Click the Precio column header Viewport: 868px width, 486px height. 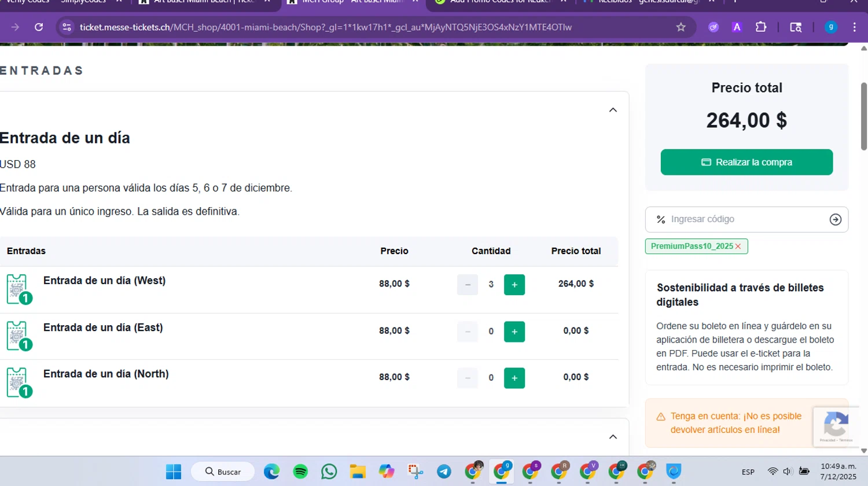pos(394,251)
